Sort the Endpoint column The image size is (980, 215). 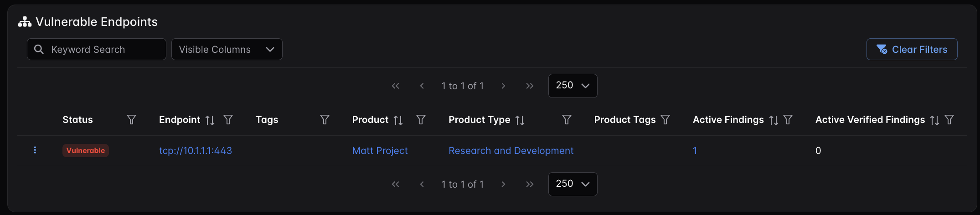(210, 120)
